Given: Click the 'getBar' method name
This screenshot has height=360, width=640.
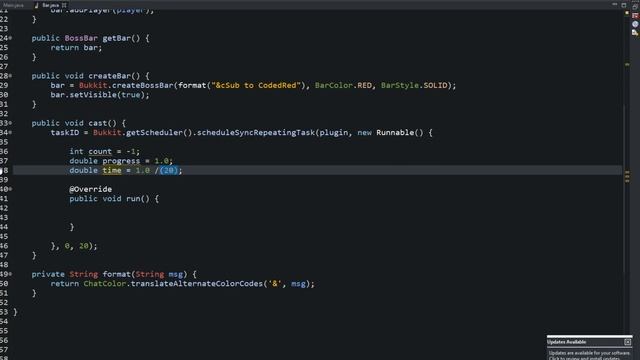Looking at the screenshot, I should click(116, 38).
